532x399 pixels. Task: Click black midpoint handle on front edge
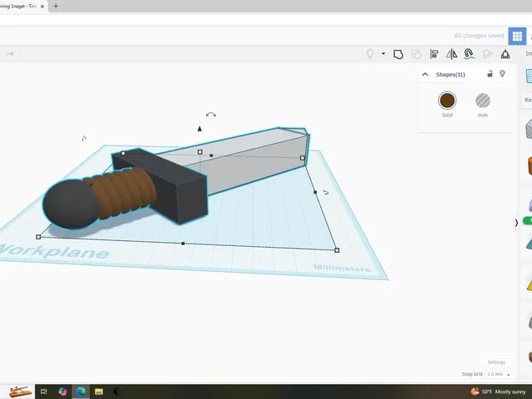tap(183, 244)
